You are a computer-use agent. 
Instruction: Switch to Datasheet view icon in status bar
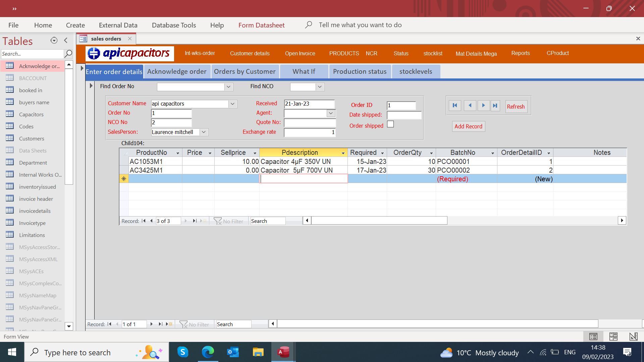click(x=613, y=336)
